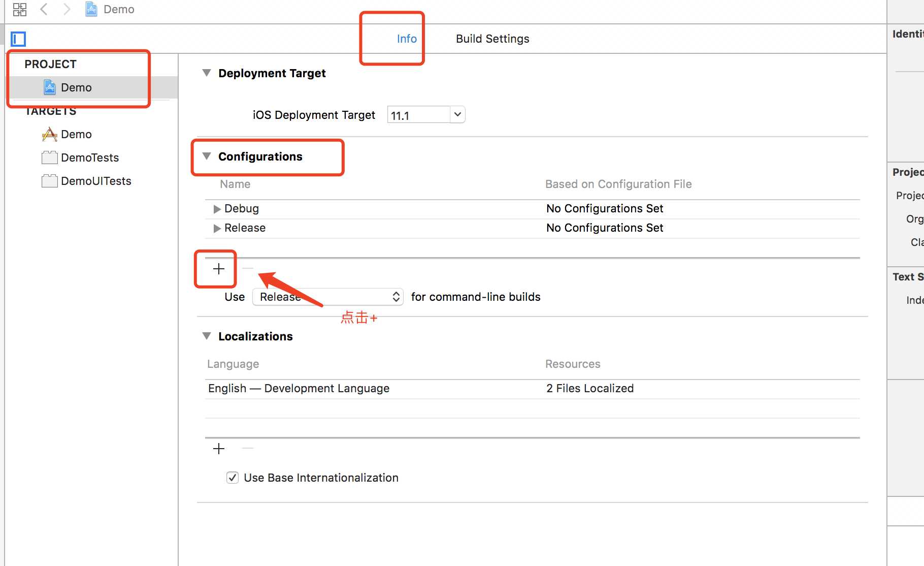This screenshot has height=566, width=924.
Task: Collapse the Deployment Target section
Action: (207, 73)
